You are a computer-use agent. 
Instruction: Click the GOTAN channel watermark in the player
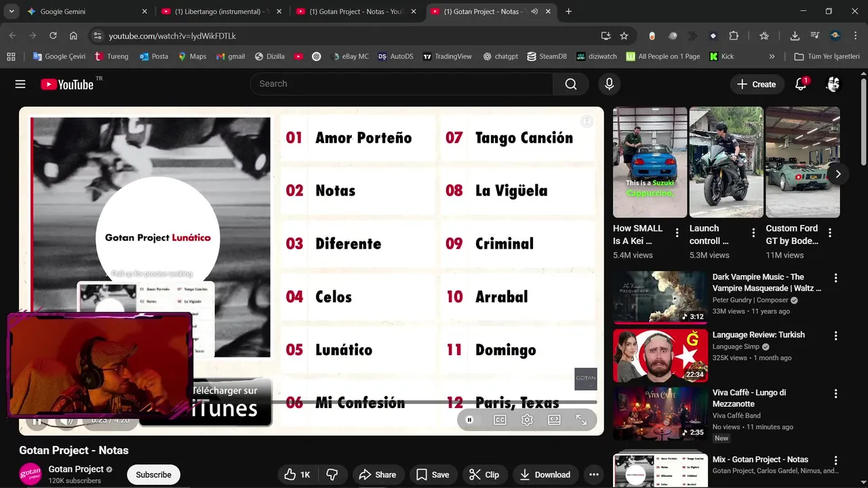click(586, 379)
